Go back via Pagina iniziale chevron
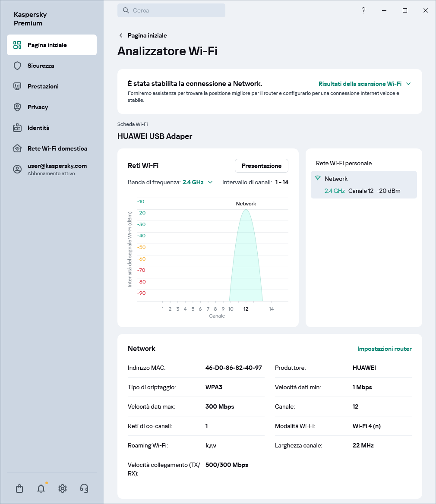 pyautogui.click(x=121, y=35)
